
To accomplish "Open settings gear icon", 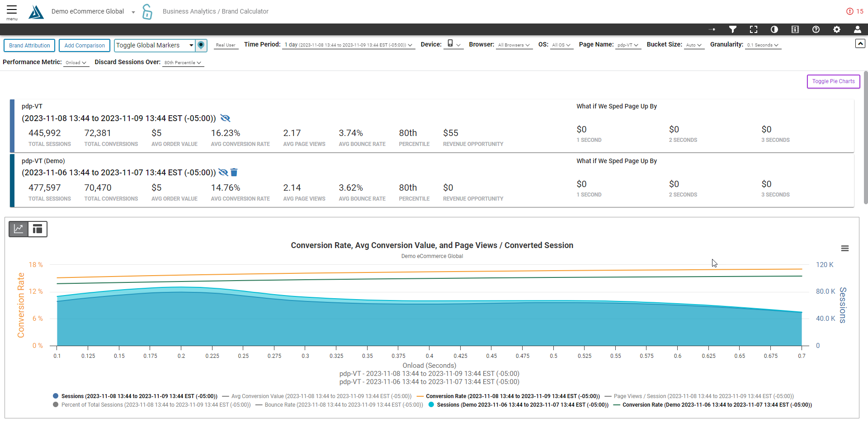I will [836, 29].
